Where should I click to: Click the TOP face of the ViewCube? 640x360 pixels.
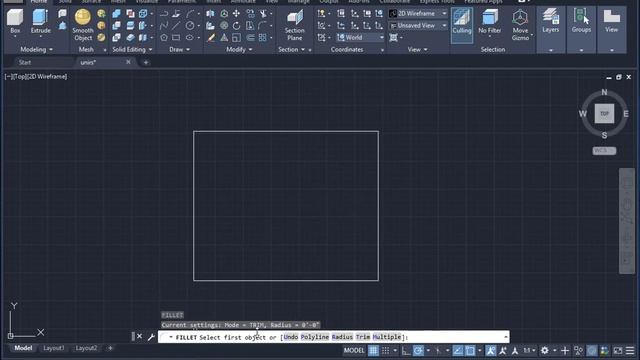tap(604, 113)
